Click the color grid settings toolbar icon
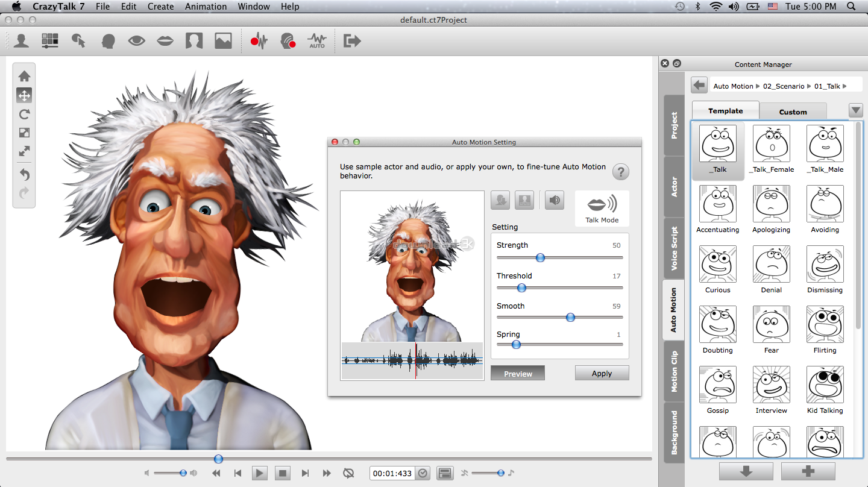This screenshot has height=487, width=868. [x=50, y=41]
